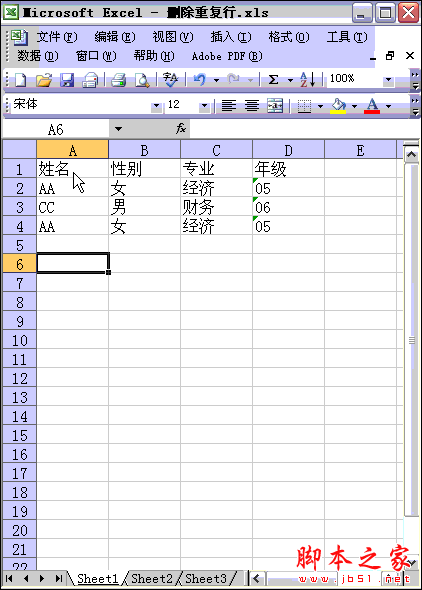Open Print Preview with the magnifier icon

click(142, 80)
